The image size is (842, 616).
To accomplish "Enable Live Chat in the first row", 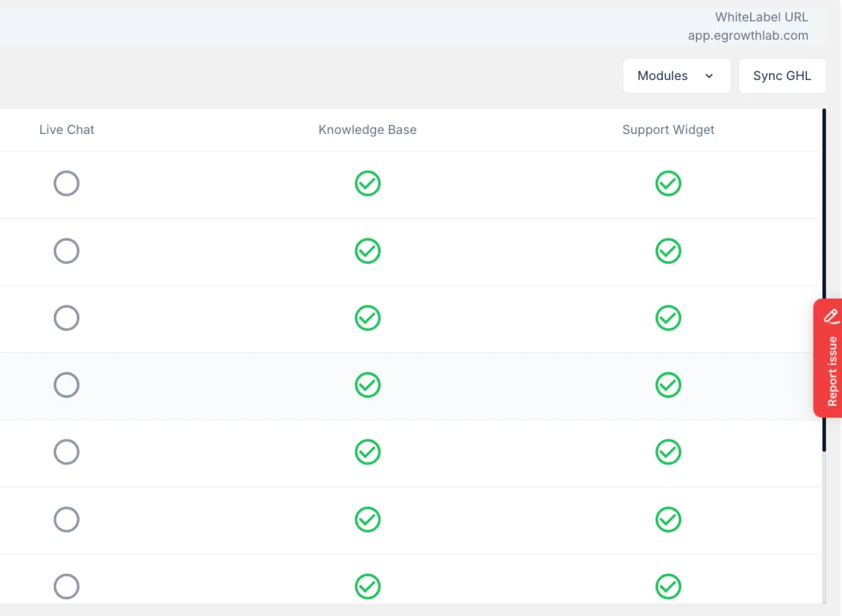I will click(x=67, y=184).
